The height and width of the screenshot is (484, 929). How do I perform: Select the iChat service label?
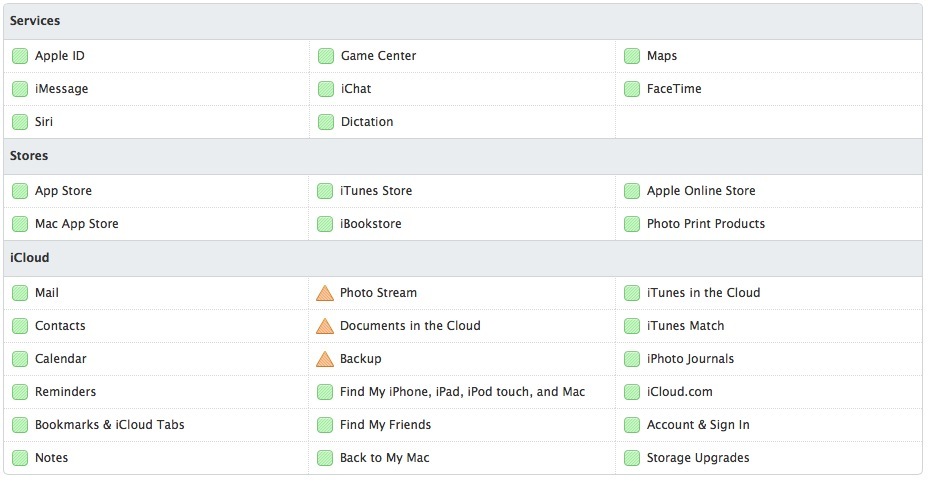356,89
